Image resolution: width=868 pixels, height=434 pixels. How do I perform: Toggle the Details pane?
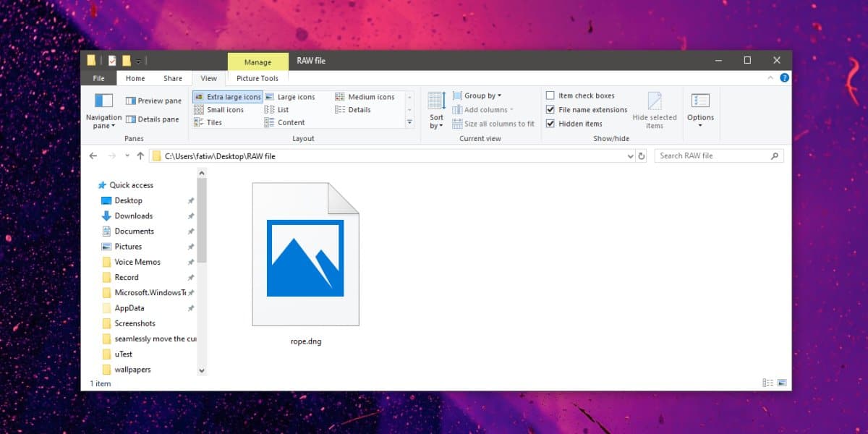pyautogui.click(x=153, y=119)
